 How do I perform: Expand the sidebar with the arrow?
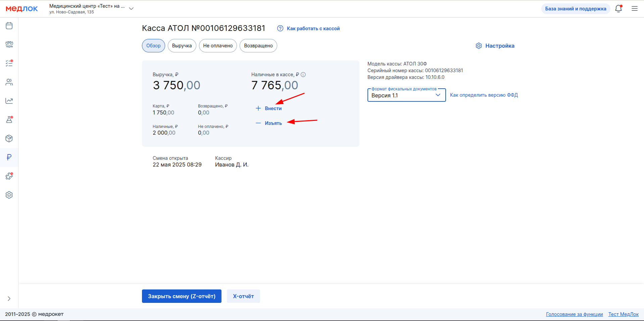click(9, 299)
